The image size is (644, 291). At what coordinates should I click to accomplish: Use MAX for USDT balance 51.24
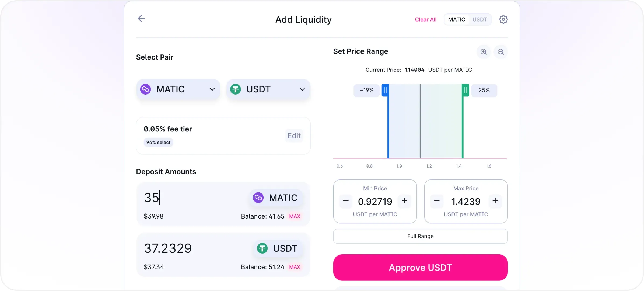click(295, 267)
